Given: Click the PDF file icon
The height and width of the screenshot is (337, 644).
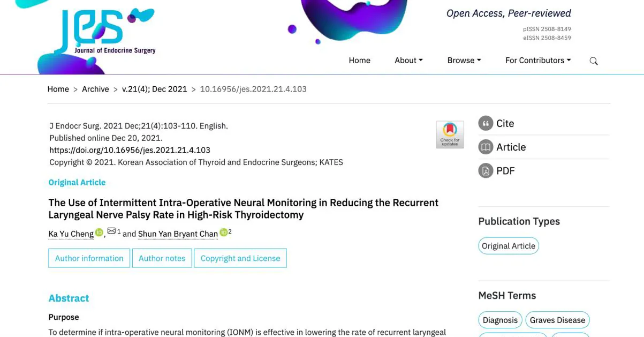Looking at the screenshot, I should [486, 171].
